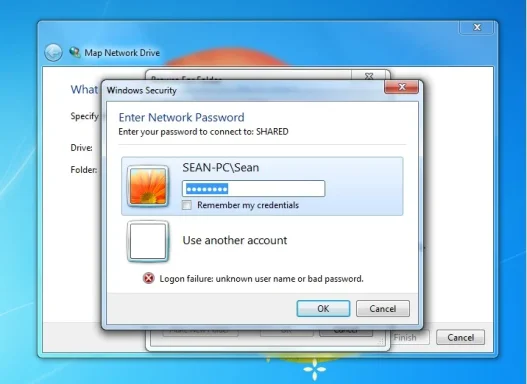
Task: Close the Browse For Folder dialog behind
Action: tap(369, 76)
